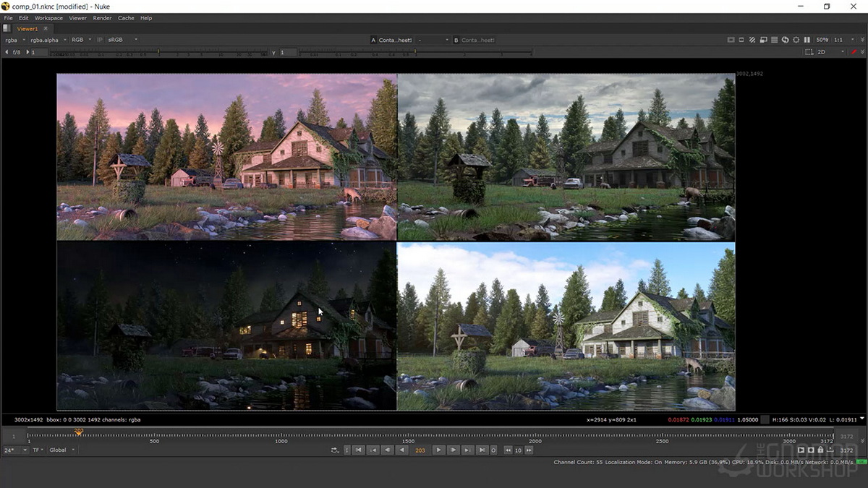This screenshot has height=488, width=868.
Task: Click the pause viewer updates icon
Action: click(x=807, y=40)
